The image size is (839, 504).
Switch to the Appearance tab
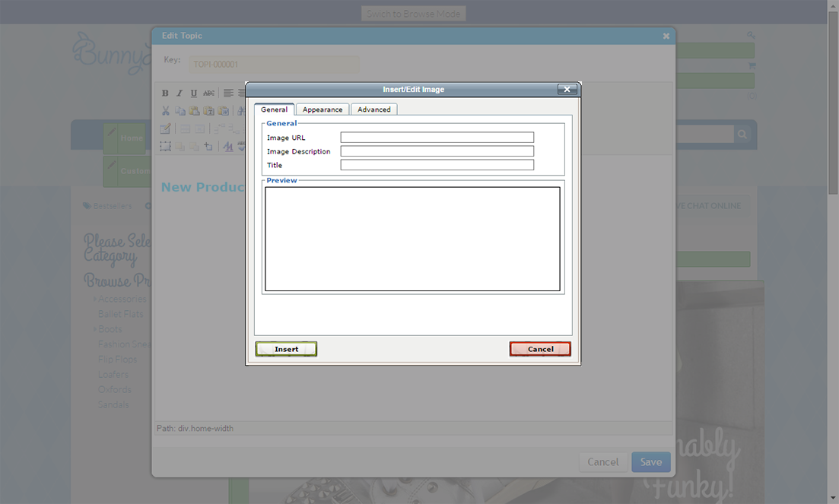(322, 109)
